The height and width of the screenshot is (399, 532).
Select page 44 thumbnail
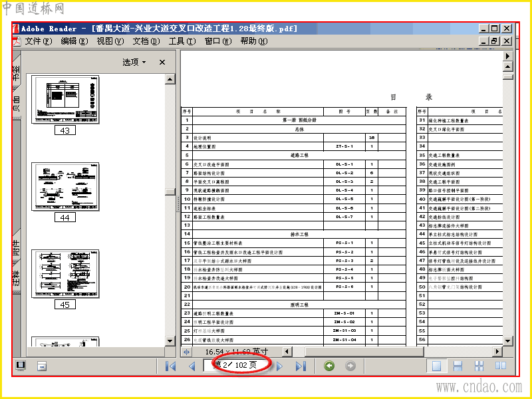coord(65,187)
